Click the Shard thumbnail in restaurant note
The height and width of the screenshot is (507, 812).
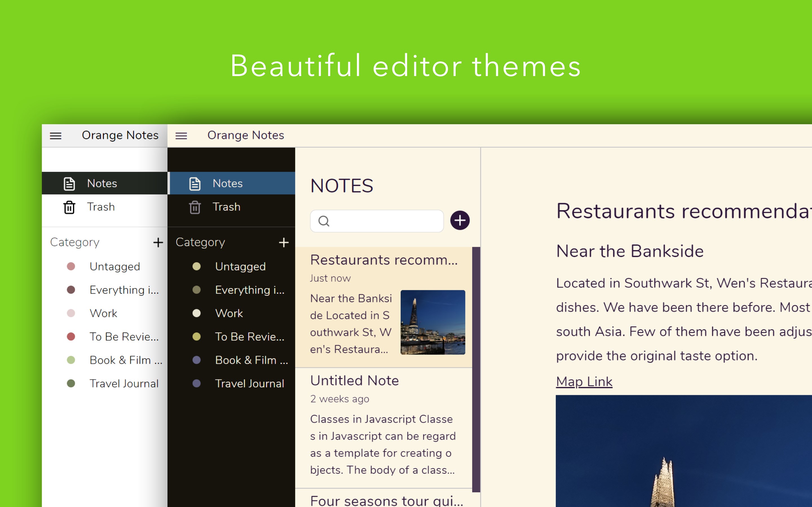pyautogui.click(x=433, y=322)
